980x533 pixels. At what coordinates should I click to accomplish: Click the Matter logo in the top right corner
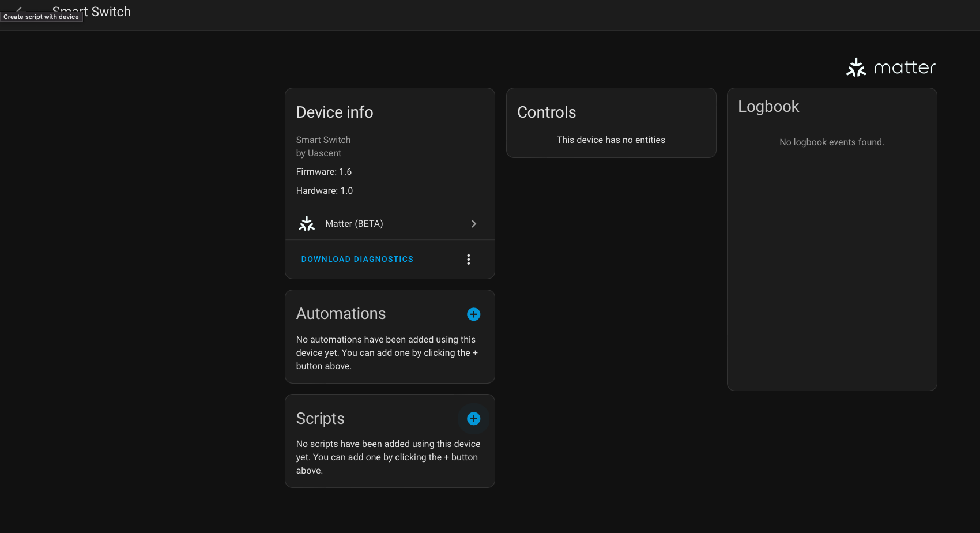coord(889,67)
